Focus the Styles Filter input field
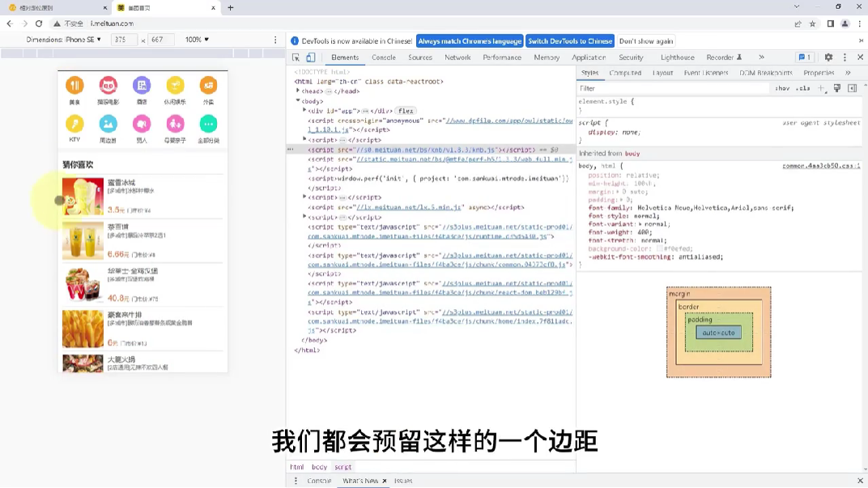This screenshot has width=868, height=488. pyautogui.click(x=673, y=88)
